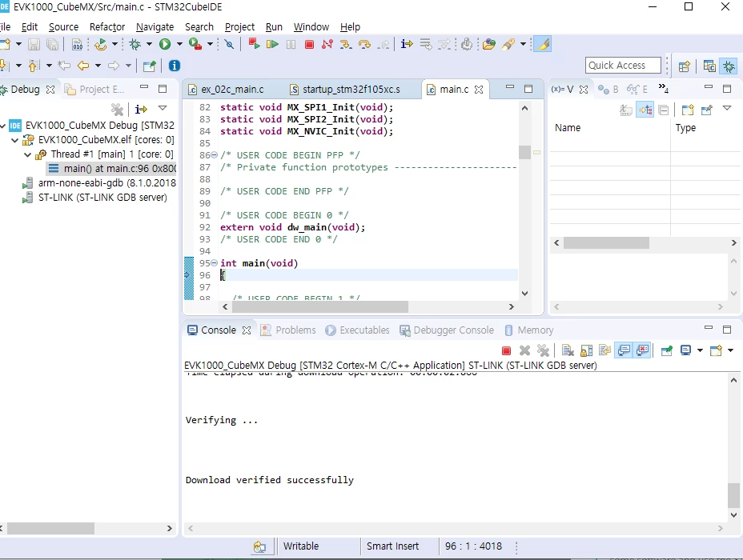Click the Terminate and Relaunch icon
This screenshot has height=560, width=743.
254,44
